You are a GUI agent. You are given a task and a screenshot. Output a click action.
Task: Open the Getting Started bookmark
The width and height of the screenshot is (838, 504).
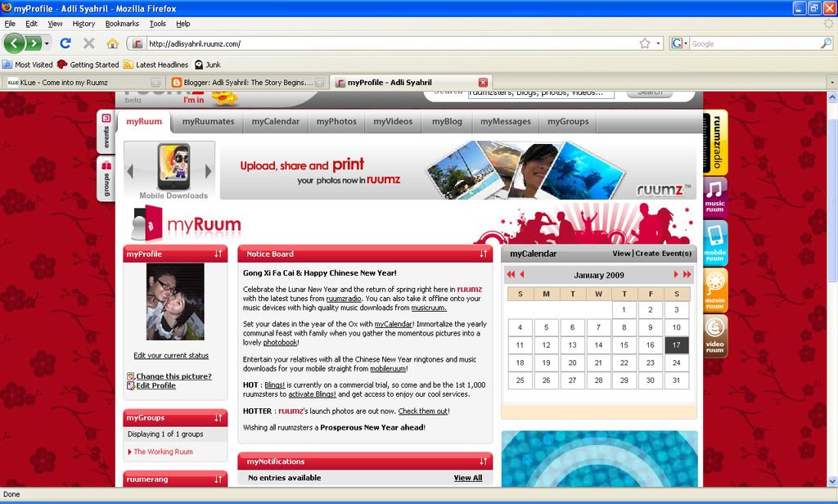coord(88,65)
